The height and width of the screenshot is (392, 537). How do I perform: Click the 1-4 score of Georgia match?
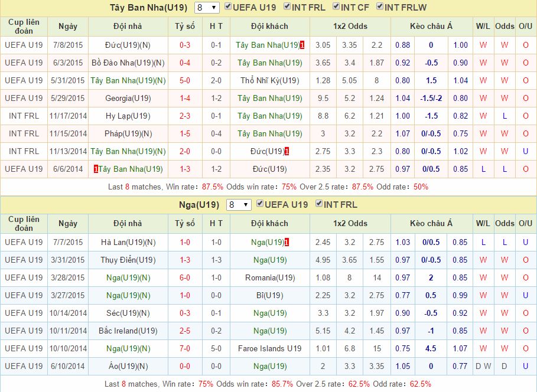185,99
